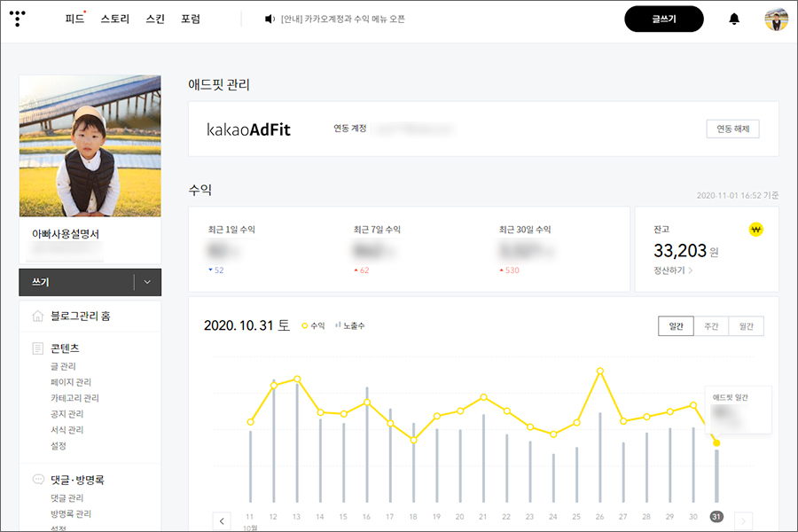798x532 pixels.
Task: Click the highlighted data point for 31
Action: point(716,443)
